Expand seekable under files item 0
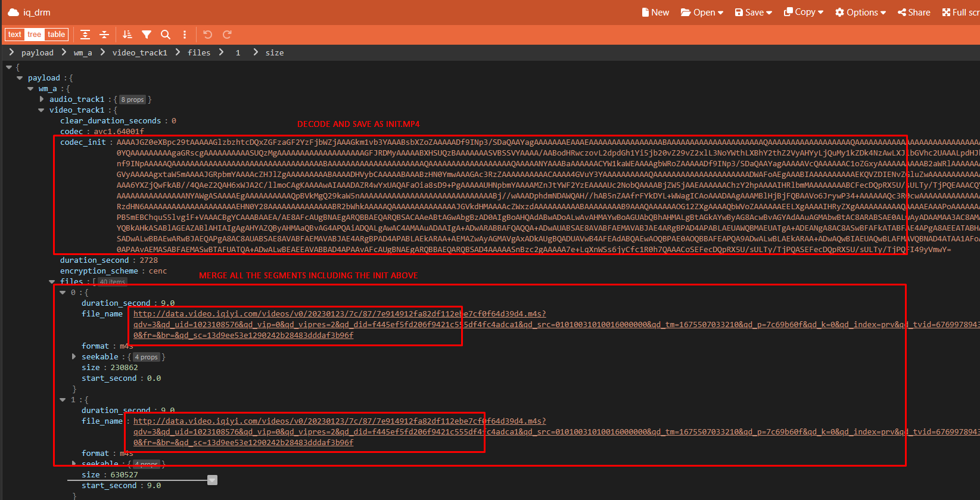 pyautogui.click(x=73, y=357)
